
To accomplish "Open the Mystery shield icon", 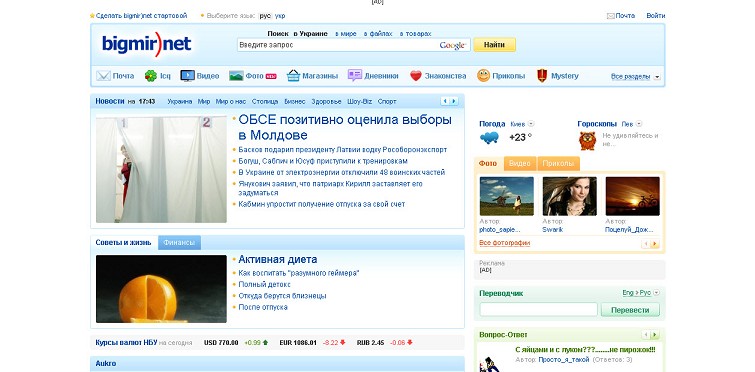I will point(542,76).
